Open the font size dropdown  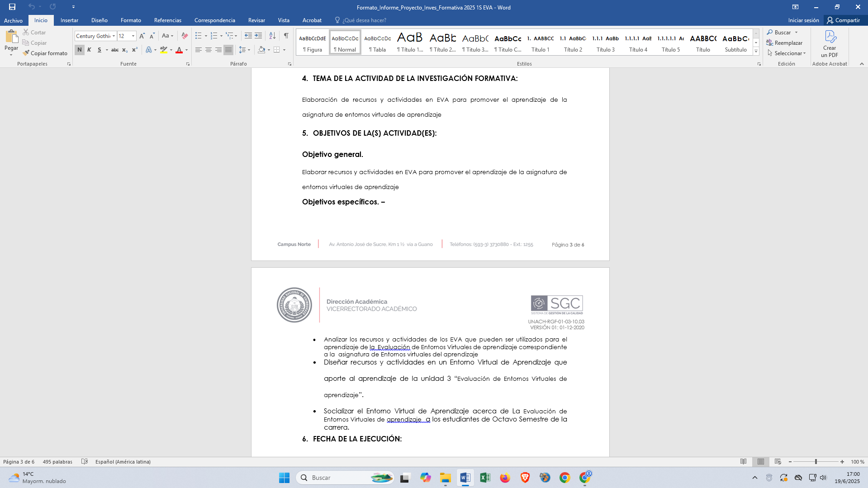pyautogui.click(x=133, y=36)
